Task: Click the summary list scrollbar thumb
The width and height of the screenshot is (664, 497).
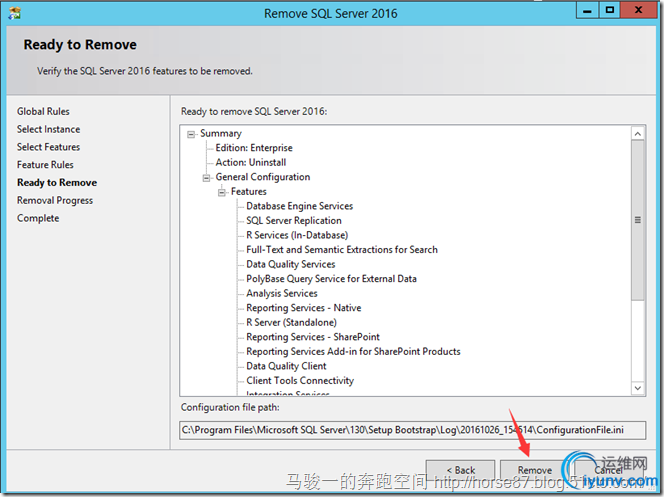Action: tap(638, 221)
